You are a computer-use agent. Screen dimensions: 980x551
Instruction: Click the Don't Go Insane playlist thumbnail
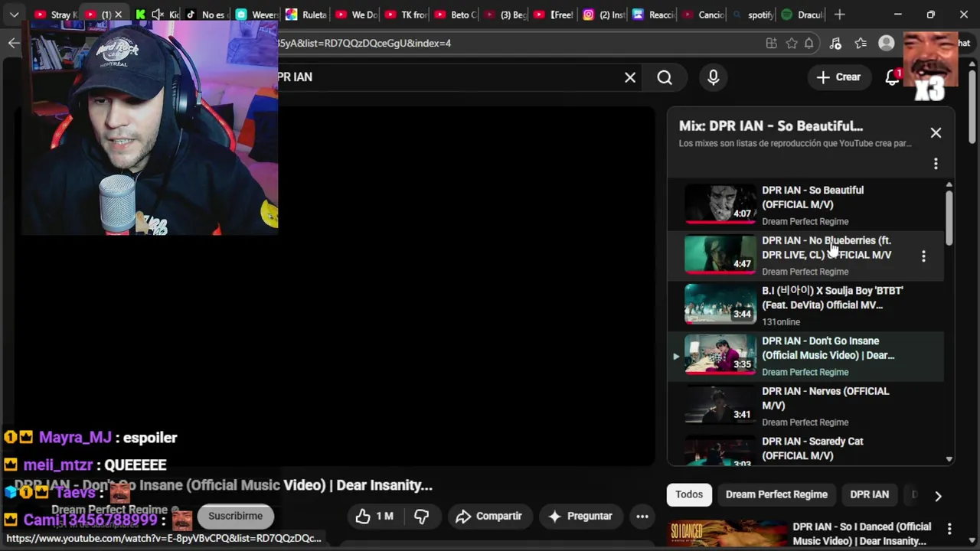tap(720, 356)
